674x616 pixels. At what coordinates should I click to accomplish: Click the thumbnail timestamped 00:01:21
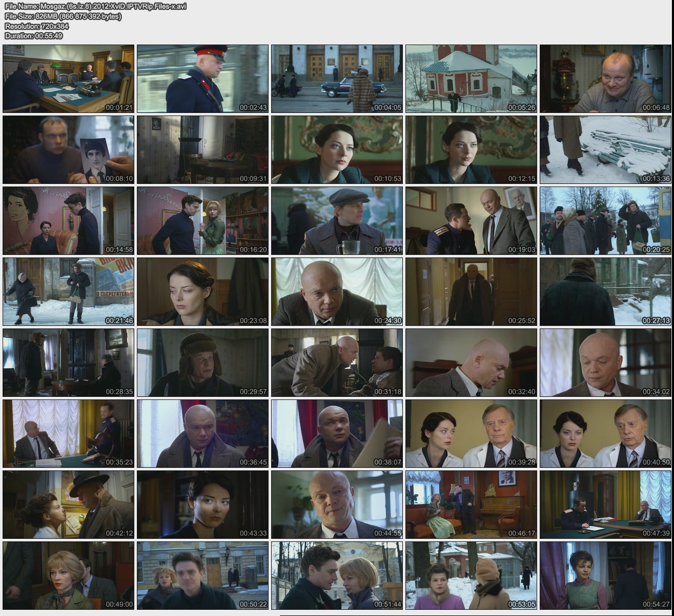pos(68,79)
